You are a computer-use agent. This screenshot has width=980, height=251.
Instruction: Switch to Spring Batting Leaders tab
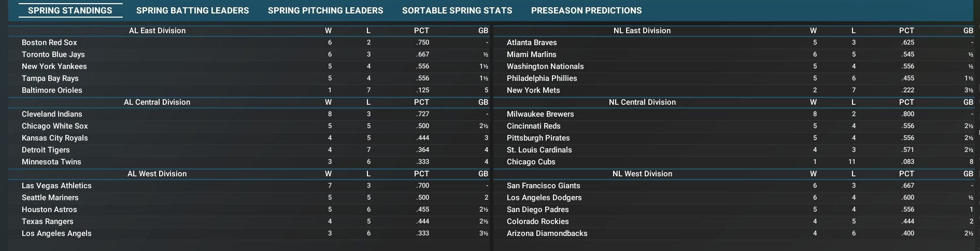tap(192, 10)
